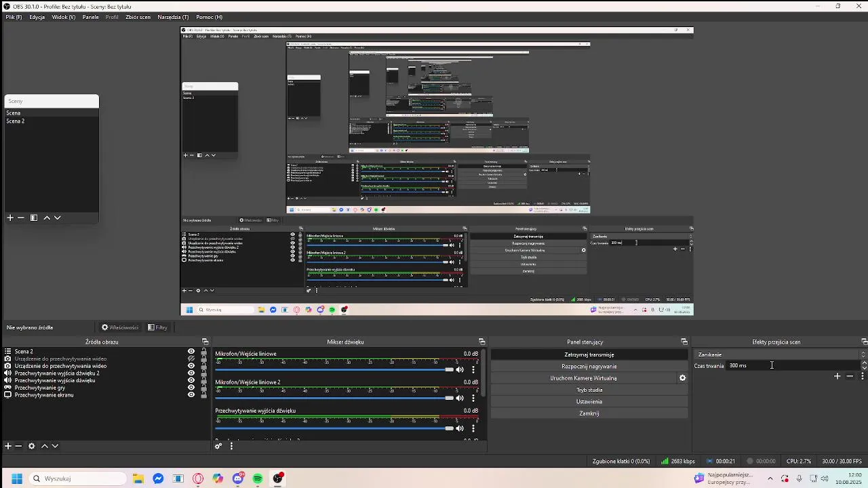
Task: Move source down in Źródła obrazu toolbar
Action: [x=55, y=446]
